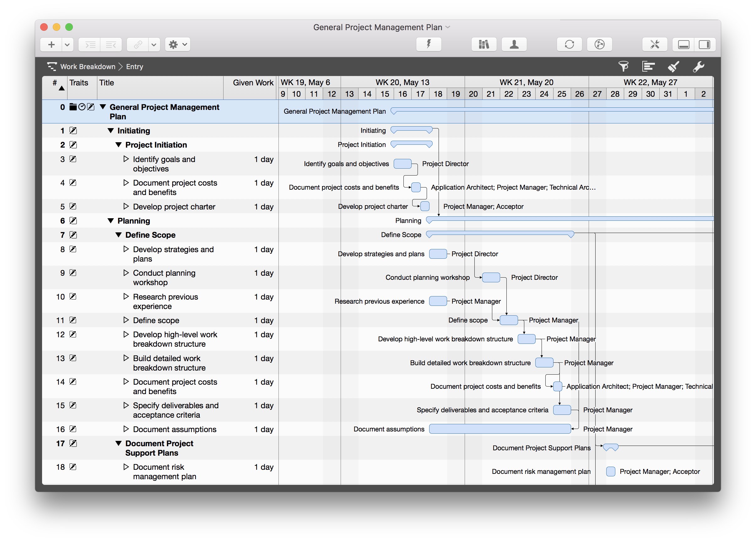This screenshot has width=756, height=542.
Task: Open the library books toolbar icon
Action: pos(484,44)
